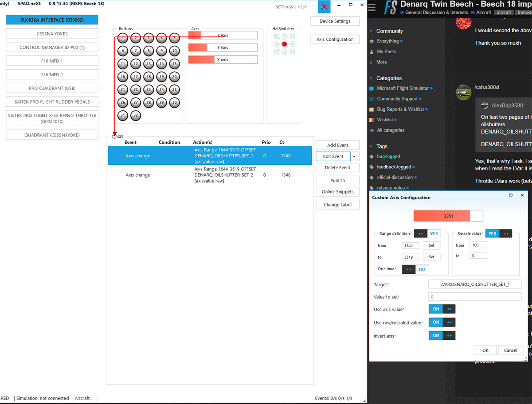Viewport: 532px width, 404px height.
Task: Toggle Use raw/rescaled value switch
Action: [x=442, y=322]
